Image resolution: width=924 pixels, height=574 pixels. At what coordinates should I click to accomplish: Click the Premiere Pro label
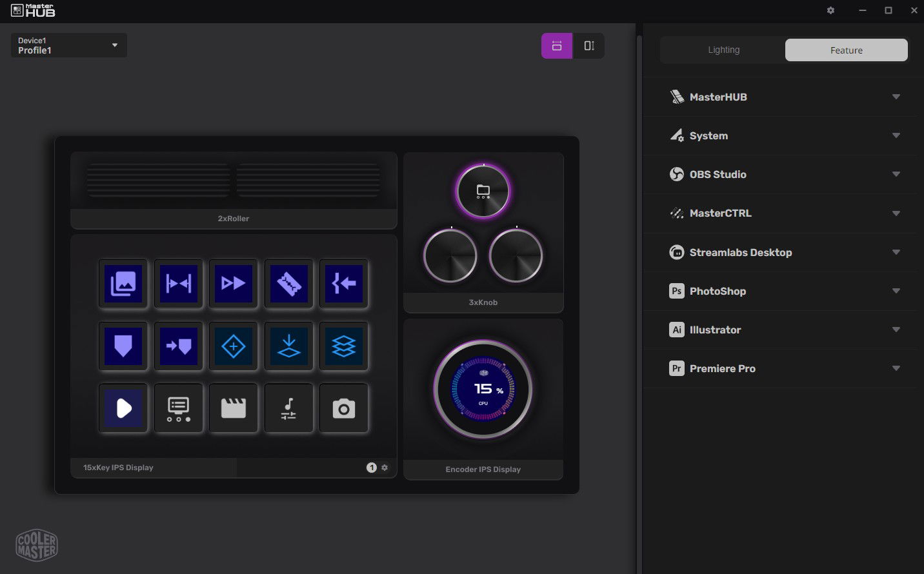[x=722, y=369]
